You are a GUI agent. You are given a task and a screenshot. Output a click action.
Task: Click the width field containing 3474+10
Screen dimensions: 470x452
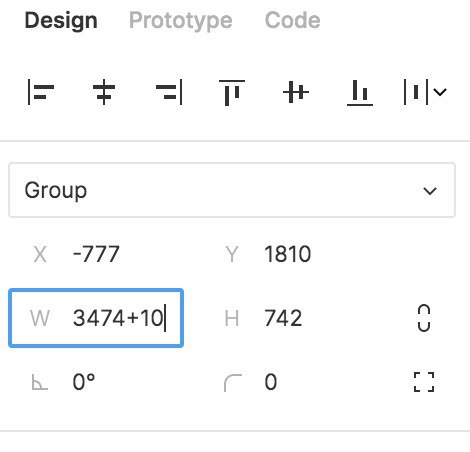96,318
